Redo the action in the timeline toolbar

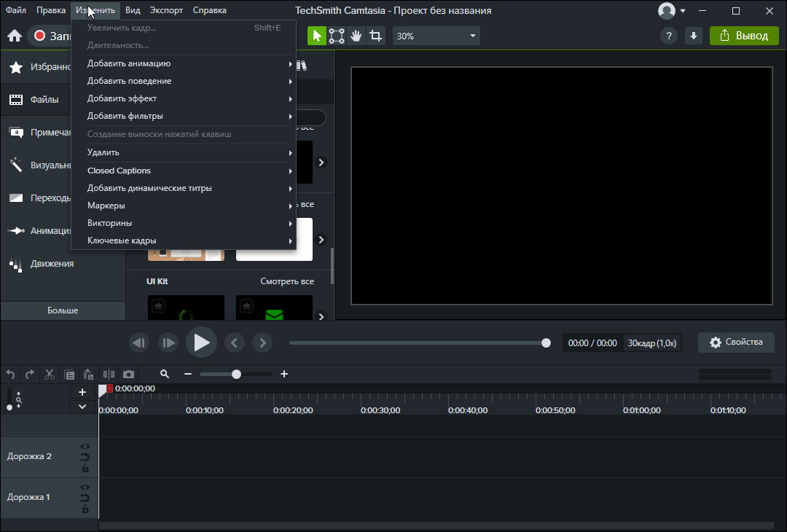click(30, 374)
